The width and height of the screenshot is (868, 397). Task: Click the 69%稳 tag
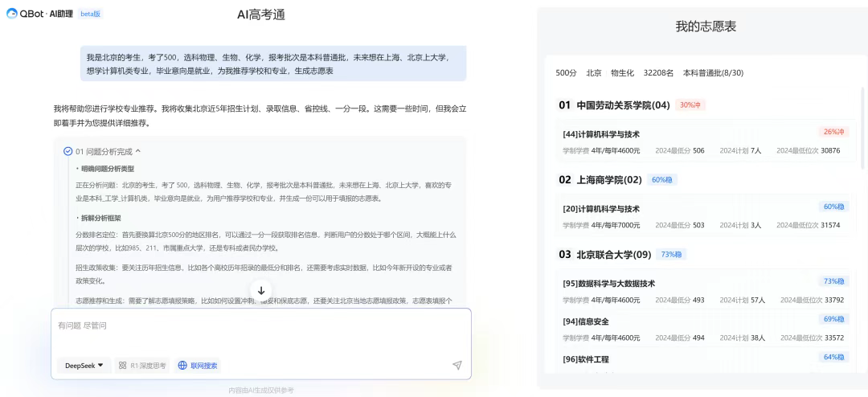(833, 319)
